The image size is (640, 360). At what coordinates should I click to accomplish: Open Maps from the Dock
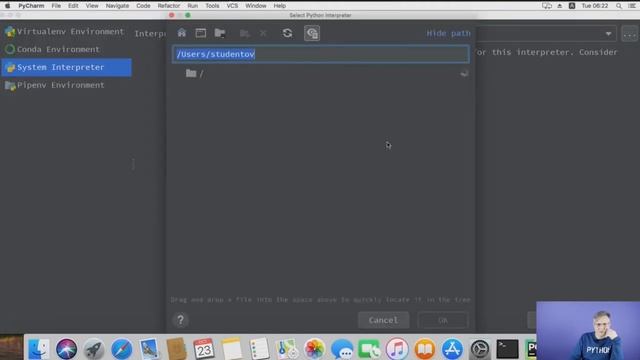pos(287,349)
